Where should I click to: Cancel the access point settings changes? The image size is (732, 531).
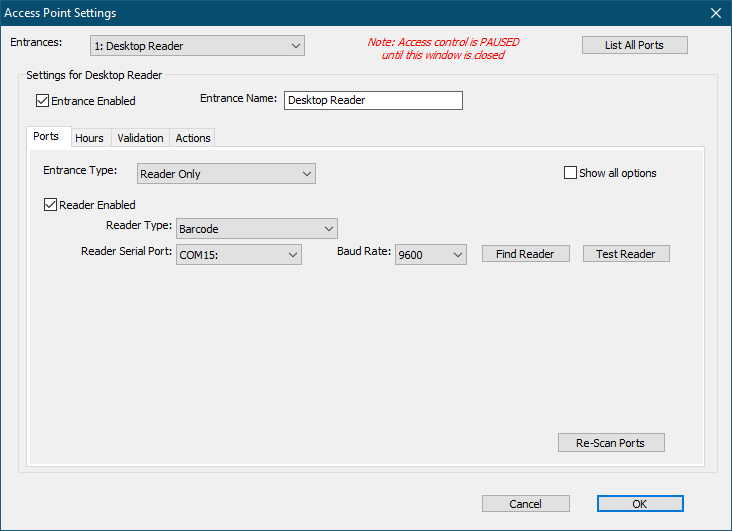tap(525, 504)
